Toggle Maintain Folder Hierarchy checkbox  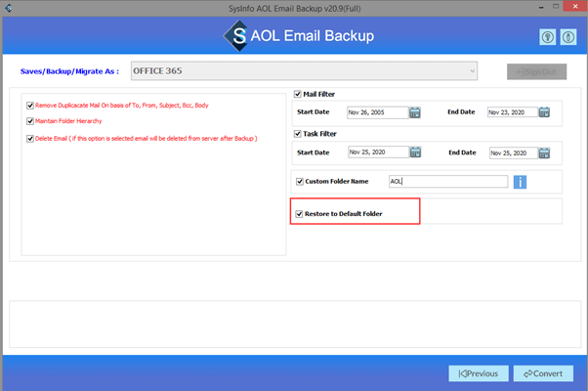(30, 121)
